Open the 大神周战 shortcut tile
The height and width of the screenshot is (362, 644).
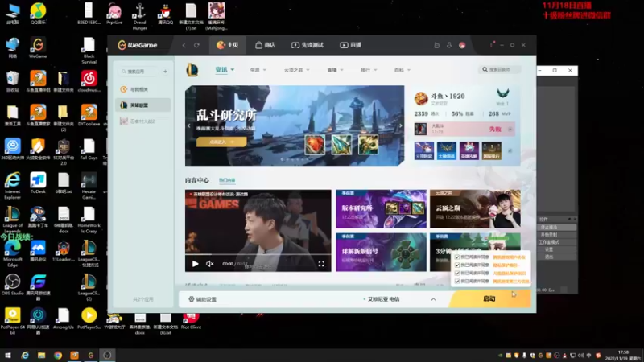[447, 150]
